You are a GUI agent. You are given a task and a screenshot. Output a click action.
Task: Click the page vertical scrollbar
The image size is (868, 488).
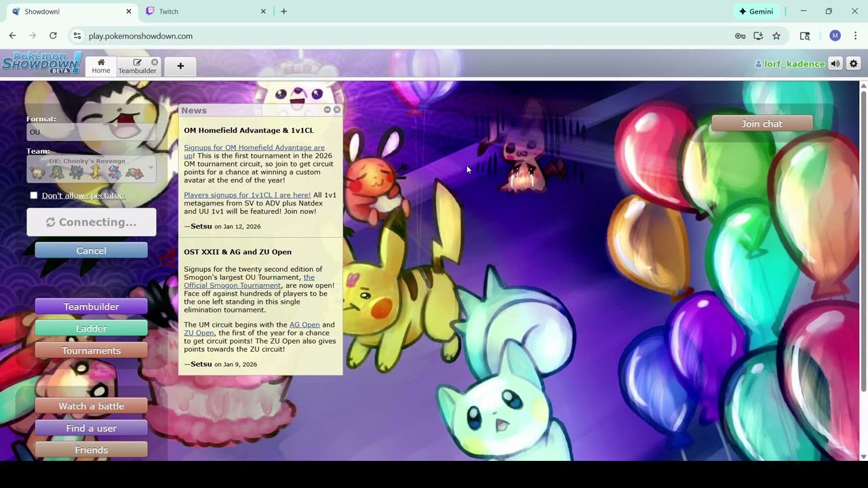coord(863,241)
